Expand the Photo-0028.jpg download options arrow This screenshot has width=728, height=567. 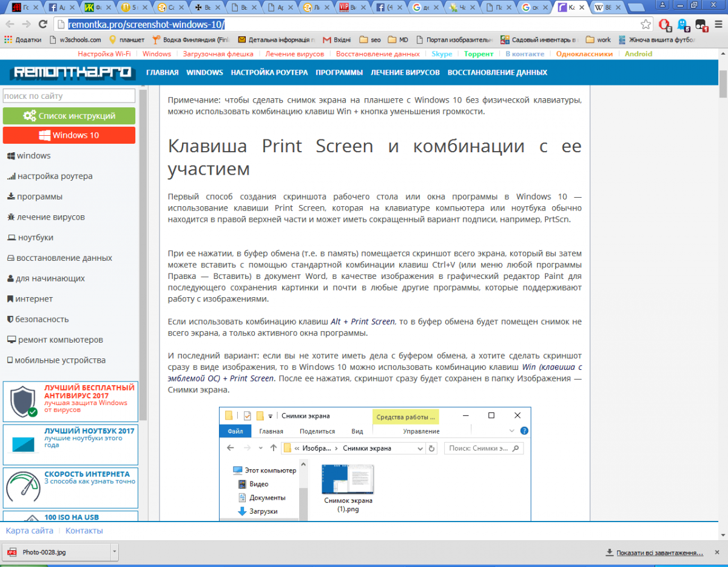coord(114,552)
